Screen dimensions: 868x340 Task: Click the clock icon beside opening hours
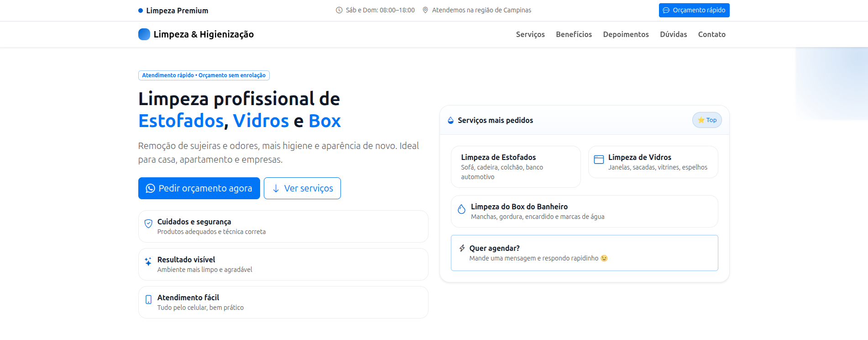[x=339, y=10]
